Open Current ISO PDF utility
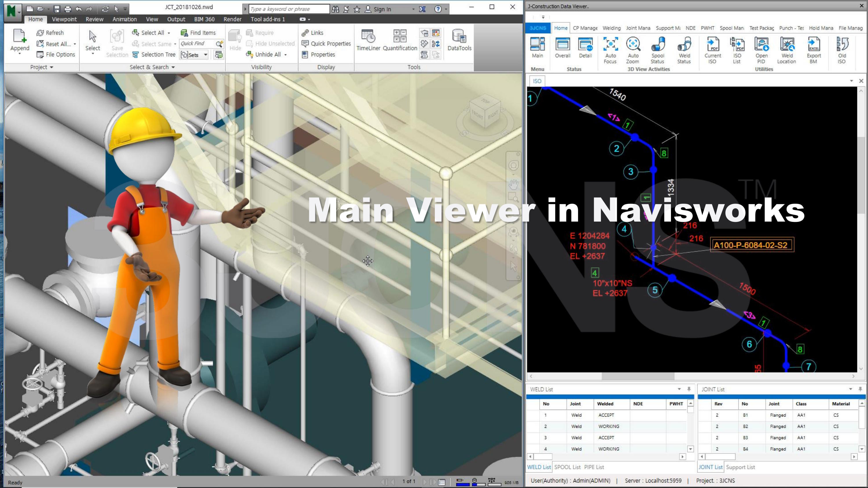This screenshot has height=488, width=868. tap(712, 50)
